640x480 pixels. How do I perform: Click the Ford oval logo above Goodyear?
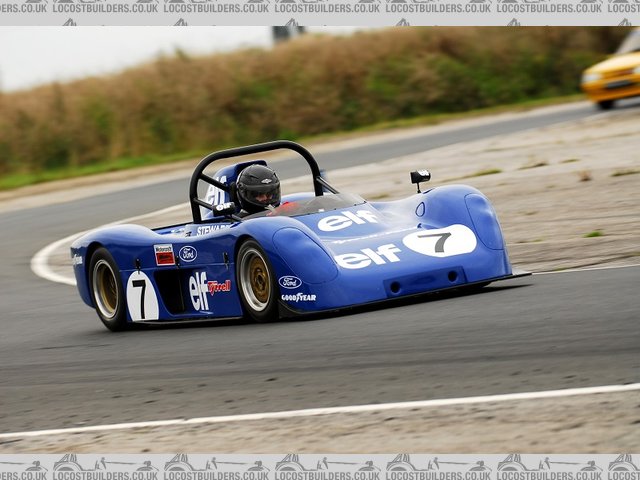(290, 282)
